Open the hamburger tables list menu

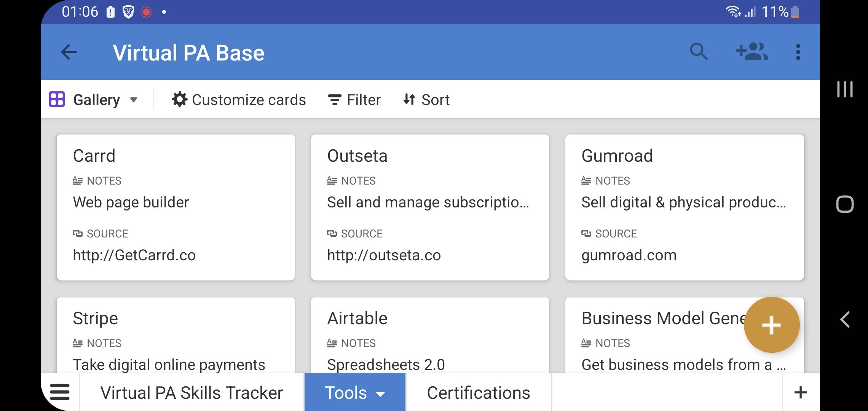point(60,392)
